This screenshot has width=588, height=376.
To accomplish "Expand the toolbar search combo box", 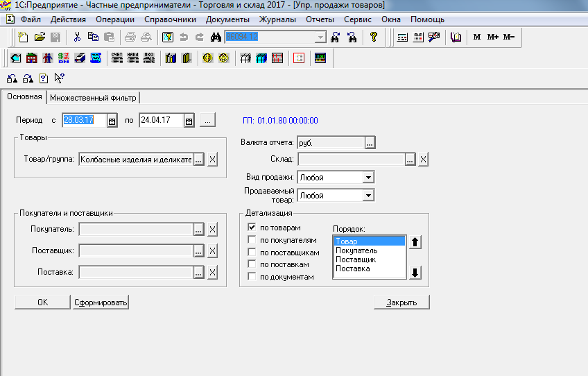I will pyautogui.click(x=320, y=37).
